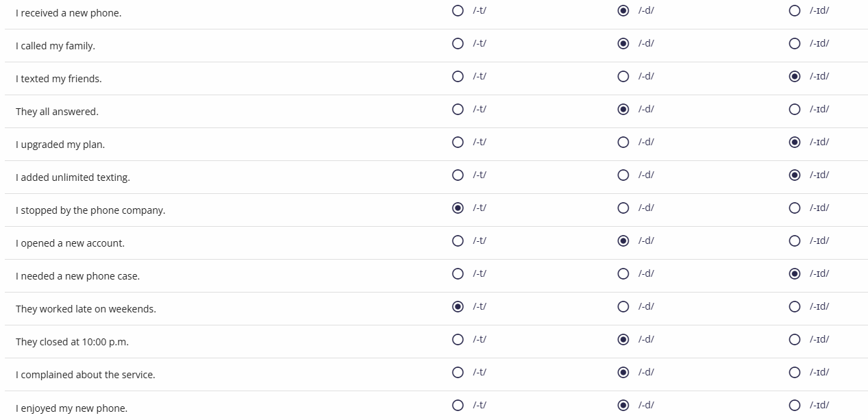Screen dimensions: 868x420
Task: Select /-t/ for "I called my family"
Action: [x=458, y=43]
